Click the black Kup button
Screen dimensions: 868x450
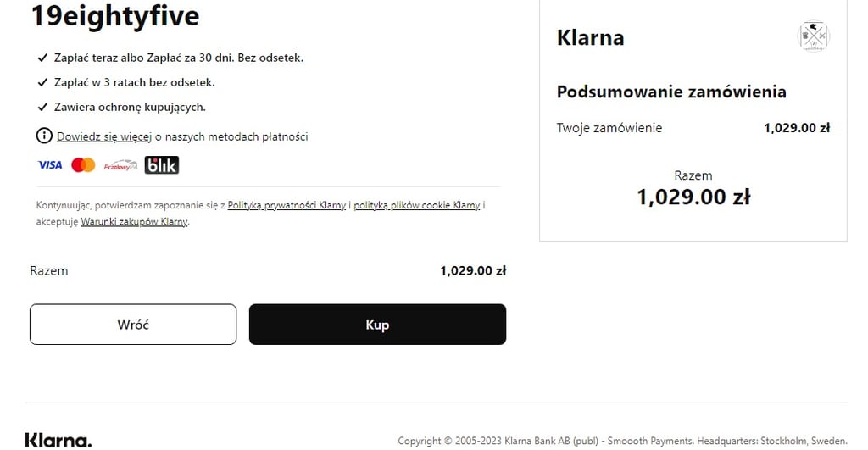click(x=377, y=325)
